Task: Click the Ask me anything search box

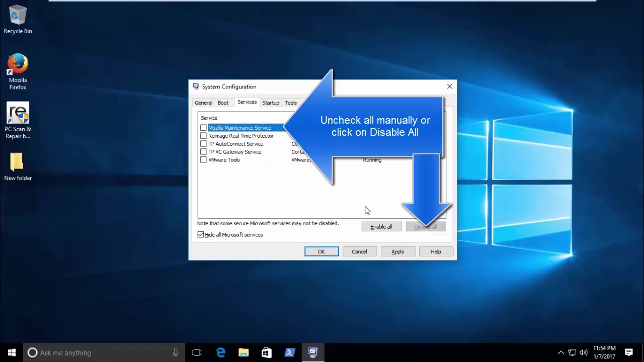Action: click(104, 352)
